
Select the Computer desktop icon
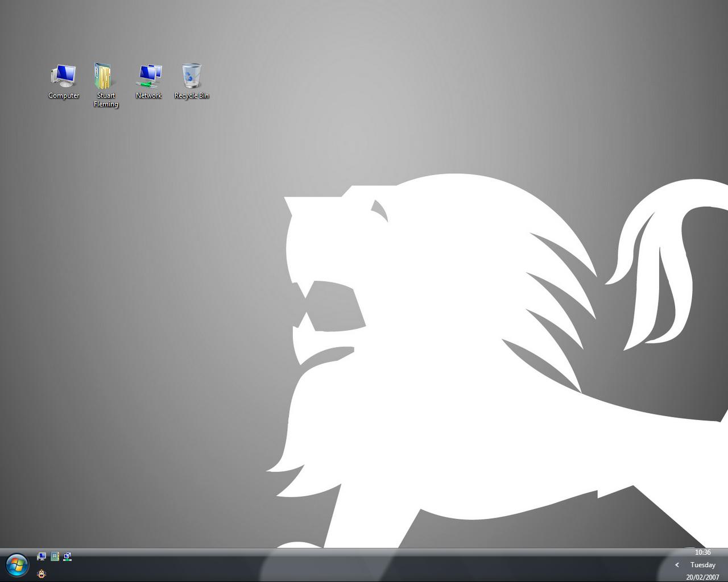coord(64,82)
